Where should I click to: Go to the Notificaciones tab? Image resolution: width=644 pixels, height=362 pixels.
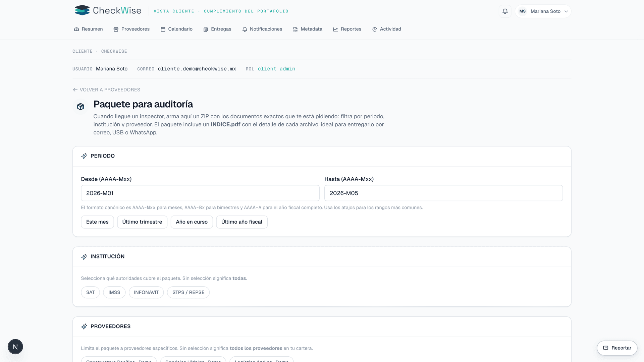[x=262, y=29]
